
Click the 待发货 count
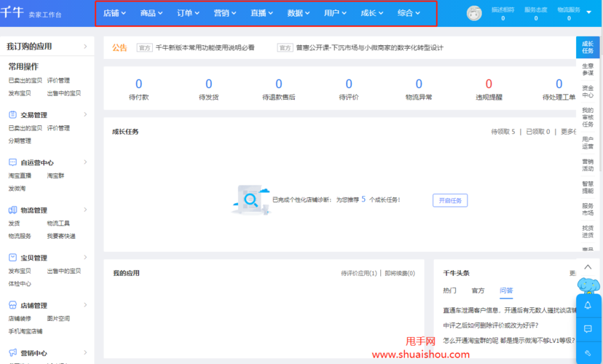pos(209,84)
